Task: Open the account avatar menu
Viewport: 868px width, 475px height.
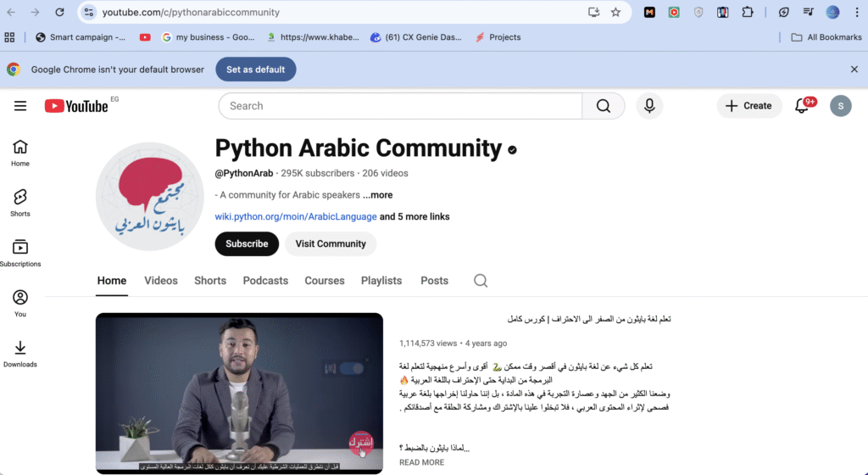Action: (x=840, y=106)
